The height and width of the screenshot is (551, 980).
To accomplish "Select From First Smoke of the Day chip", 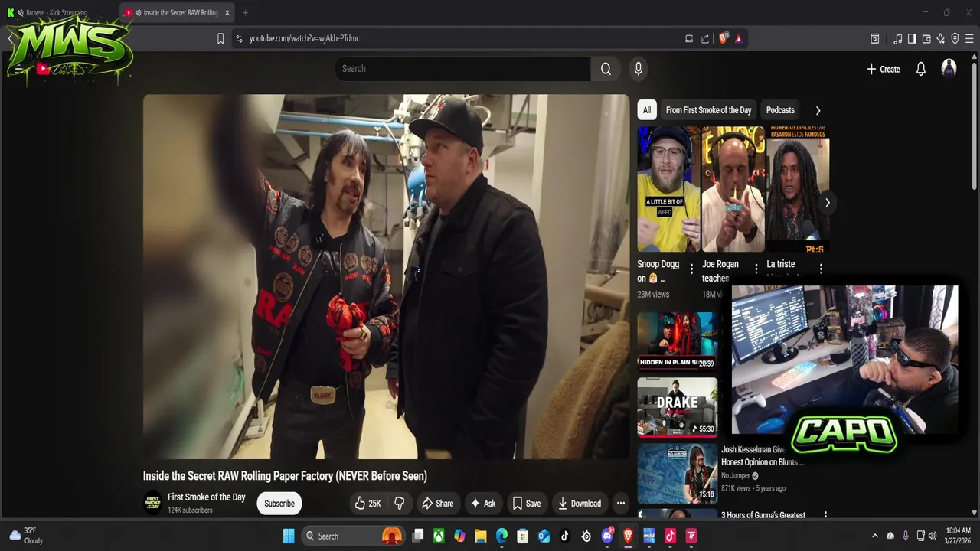I will (708, 110).
